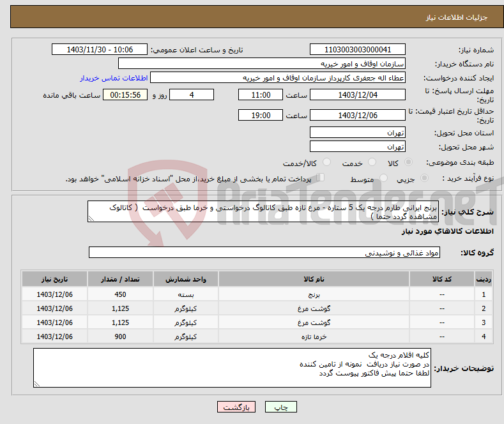Select the متوسط purchase type radio
The height and width of the screenshot is (424, 504).
[x=383, y=178]
